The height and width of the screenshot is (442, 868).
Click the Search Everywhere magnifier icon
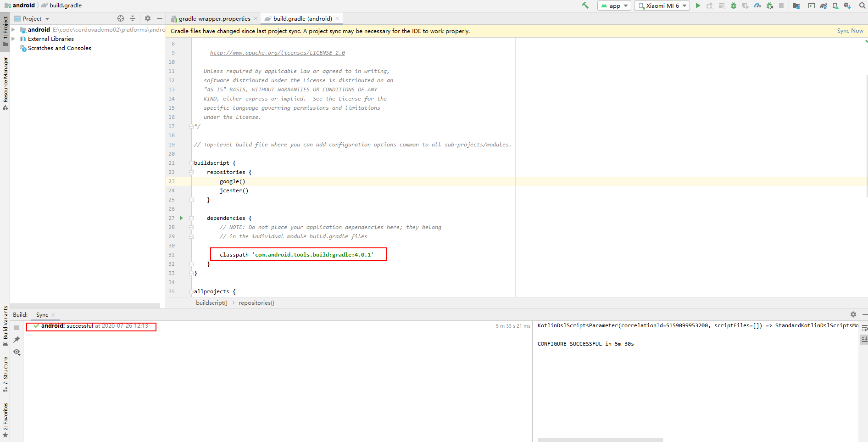[x=862, y=6]
